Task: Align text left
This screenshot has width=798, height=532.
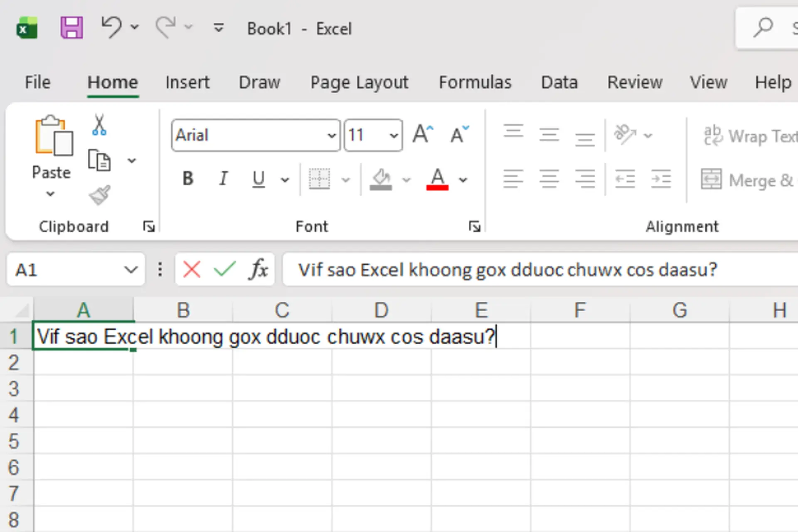Action: pyautogui.click(x=513, y=179)
